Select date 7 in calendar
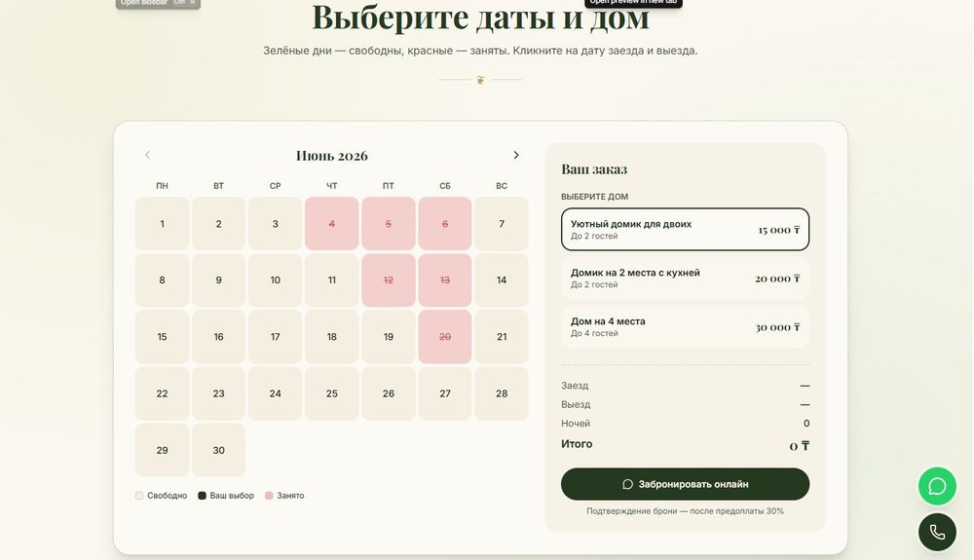The width and height of the screenshot is (974, 560). 502,223
